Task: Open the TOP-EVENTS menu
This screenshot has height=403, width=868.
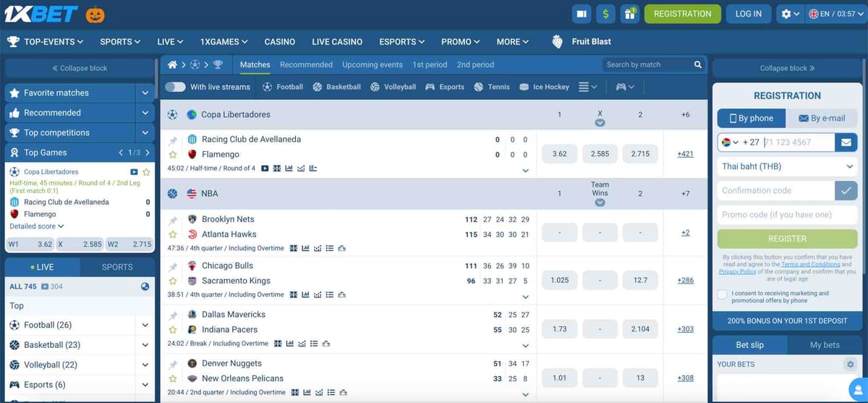Action: (x=46, y=42)
